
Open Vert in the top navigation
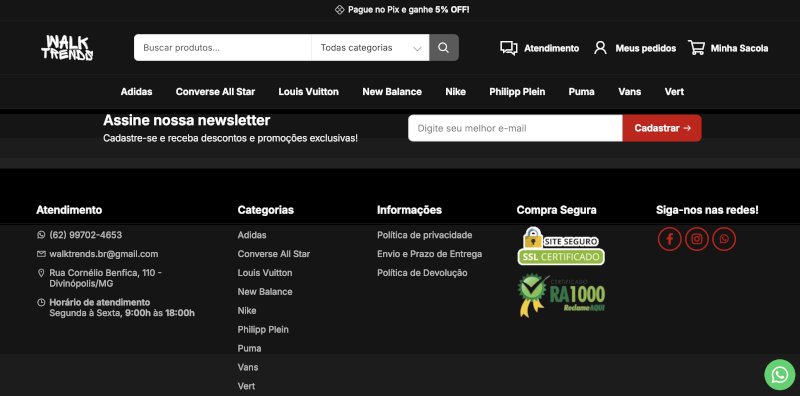[674, 92]
